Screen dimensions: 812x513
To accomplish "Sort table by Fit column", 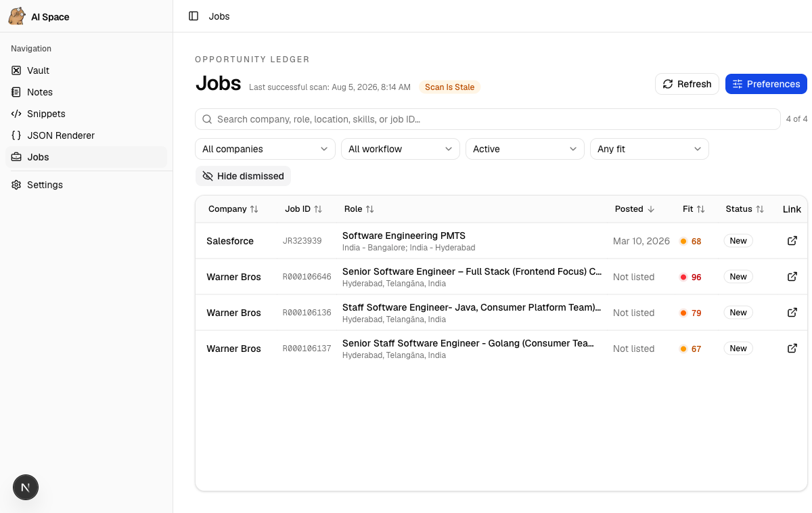I will point(694,209).
